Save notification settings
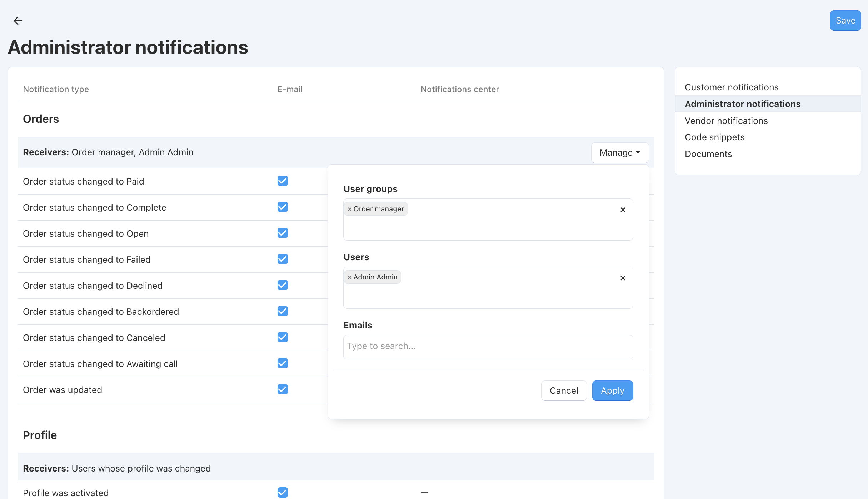 tap(845, 21)
